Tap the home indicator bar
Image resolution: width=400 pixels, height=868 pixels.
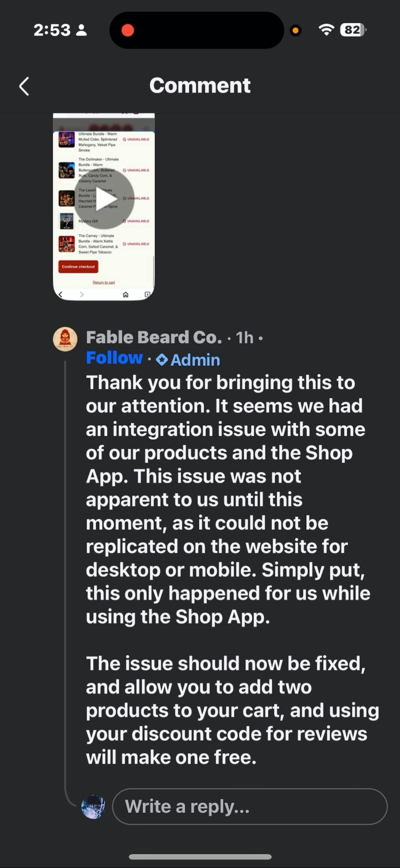[200, 857]
